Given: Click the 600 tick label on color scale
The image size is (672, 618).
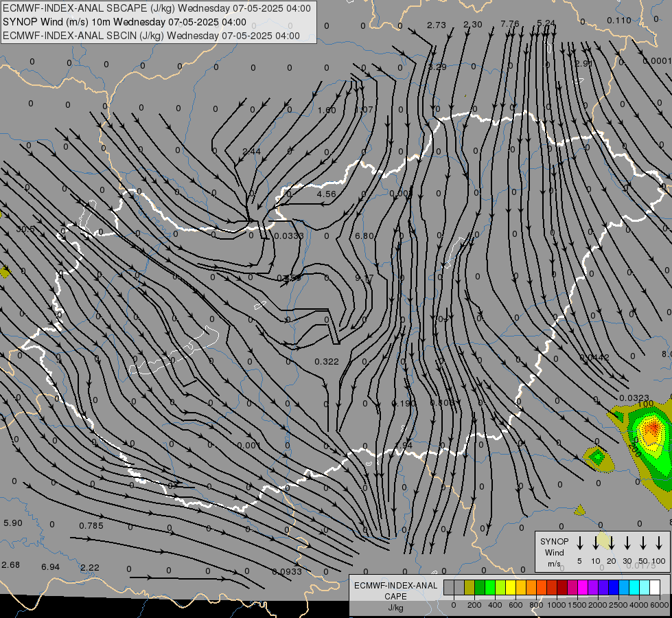Looking at the screenshot, I should (515, 605).
